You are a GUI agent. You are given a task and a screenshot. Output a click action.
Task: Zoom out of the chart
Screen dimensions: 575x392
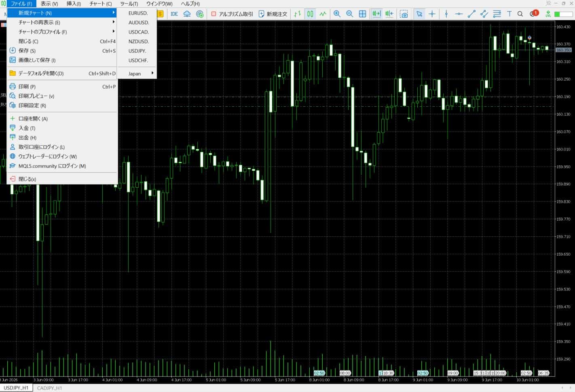click(350, 14)
